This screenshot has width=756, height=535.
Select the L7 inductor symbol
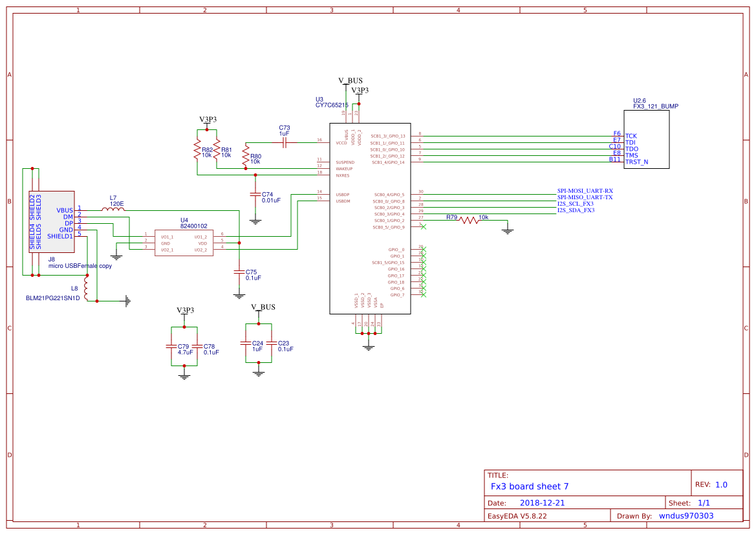coord(113,210)
